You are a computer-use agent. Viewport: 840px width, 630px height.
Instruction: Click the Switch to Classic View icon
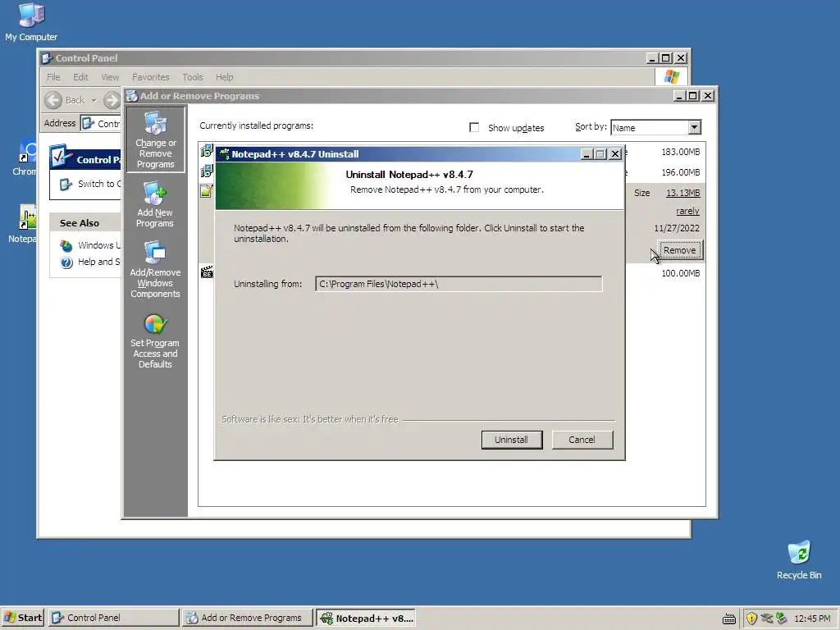pos(66,185)
